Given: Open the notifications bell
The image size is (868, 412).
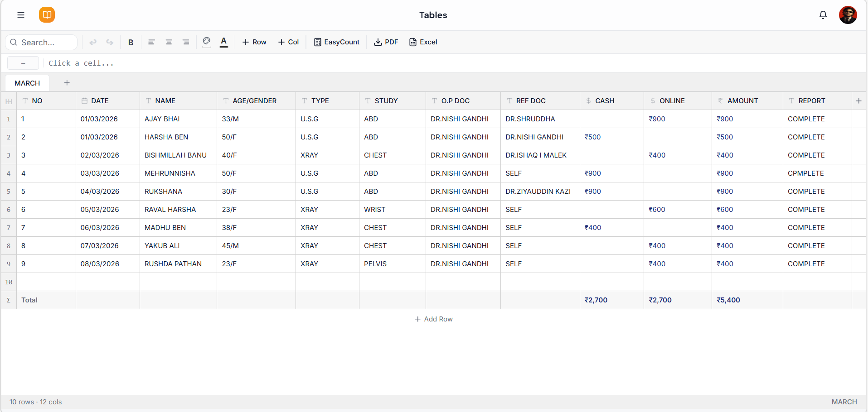Looking at the screenshot, I should point(823,14).
